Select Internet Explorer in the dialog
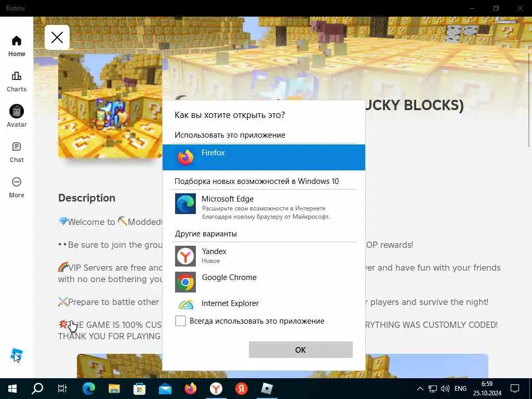 [x=263, y=303]
